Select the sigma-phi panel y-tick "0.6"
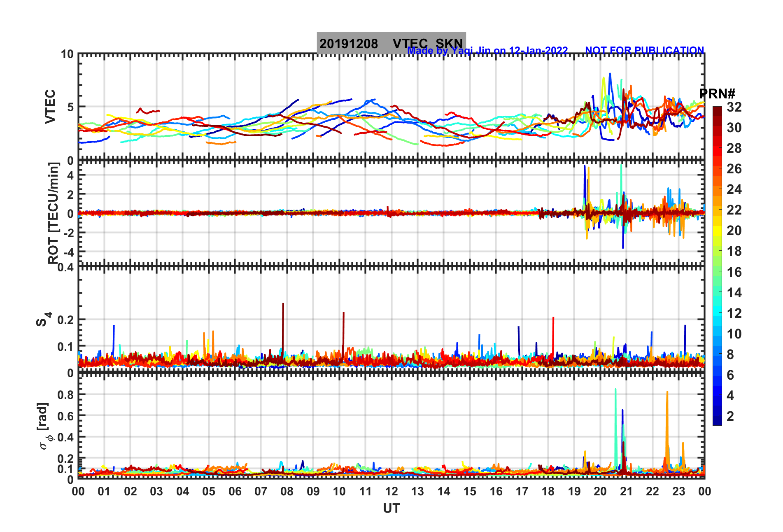Image resolution: width=783 pixels, height=532 pixels. 66,416
